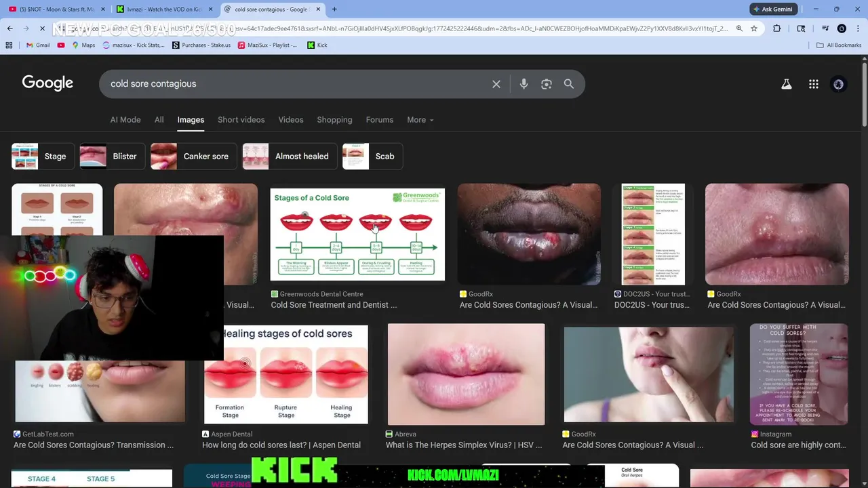Filter images by the Scab chip

tap(373, 156)
